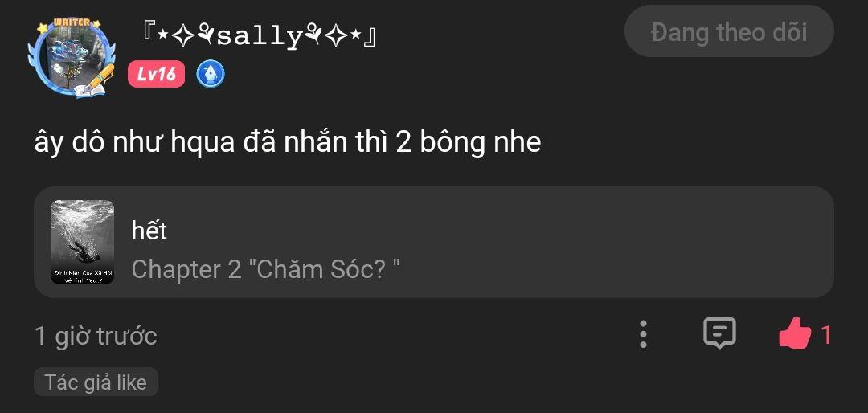Go to Chapter 2 "Chăm Sóc?" link

[266, 269]
